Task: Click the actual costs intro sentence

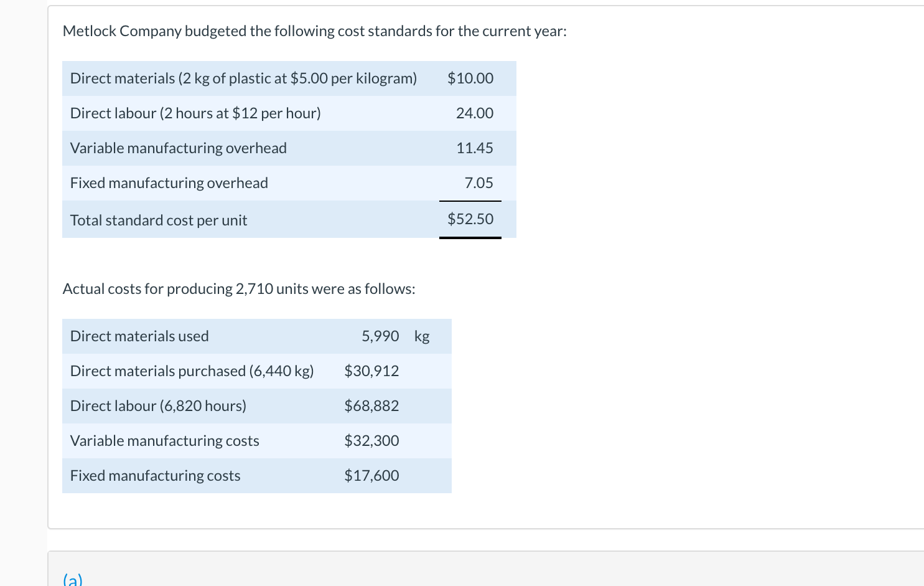Action: click(239, 289)
